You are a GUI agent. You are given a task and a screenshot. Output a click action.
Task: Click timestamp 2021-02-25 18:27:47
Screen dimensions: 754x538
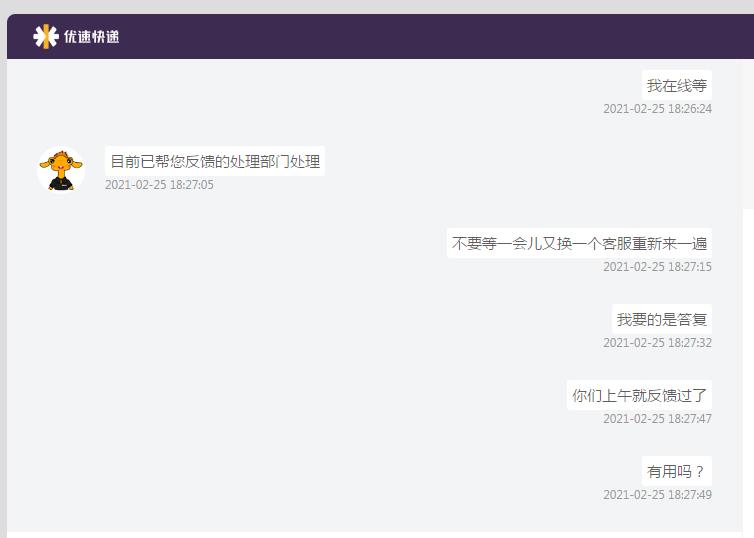click(x=657, y=419)
